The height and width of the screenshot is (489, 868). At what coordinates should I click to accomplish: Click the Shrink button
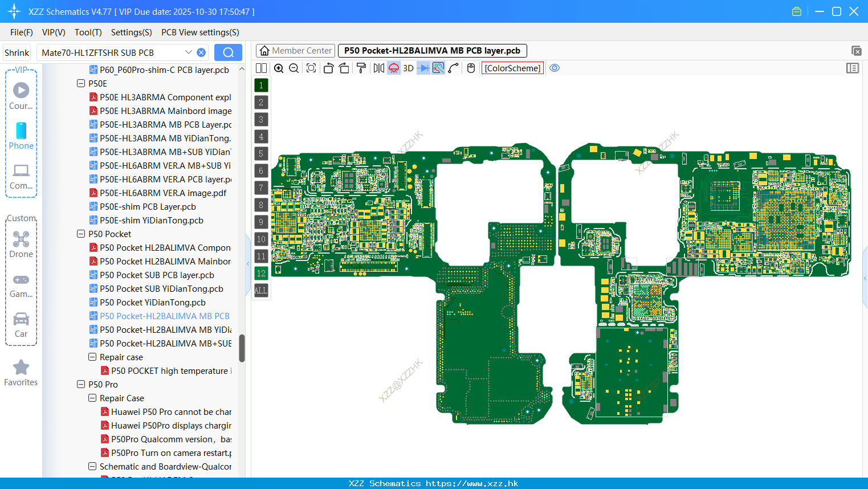(x=17, y=52)
